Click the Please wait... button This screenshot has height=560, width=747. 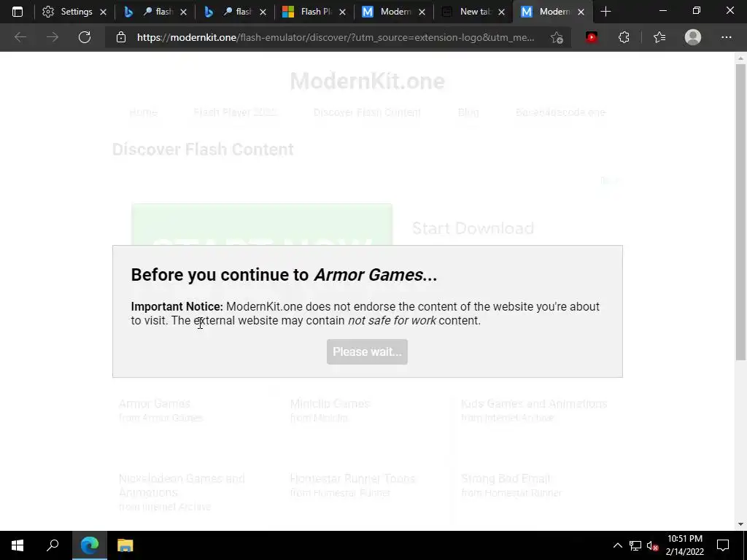(x=367, y=352)
